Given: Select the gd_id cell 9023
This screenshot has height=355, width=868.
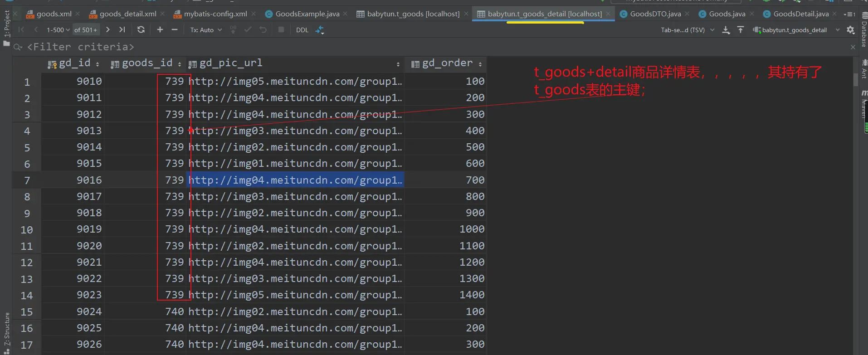Looking at the screenshot, I should tap(73, 295).
